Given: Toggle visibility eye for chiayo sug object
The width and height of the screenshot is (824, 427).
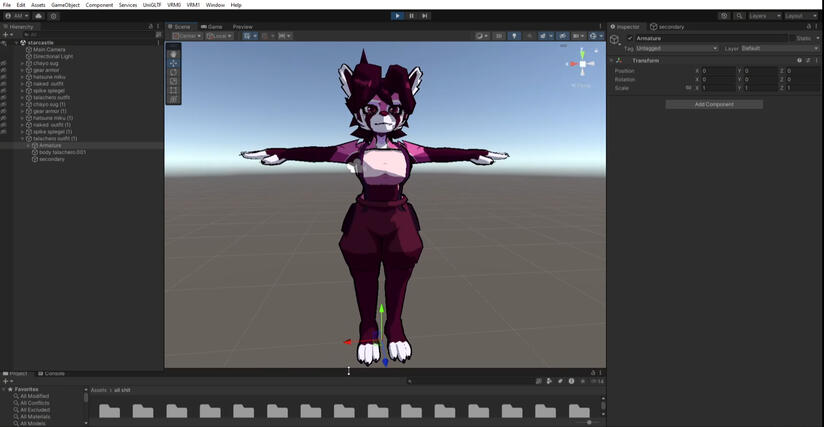Looking at the screenshot, I should click(4, 63).
